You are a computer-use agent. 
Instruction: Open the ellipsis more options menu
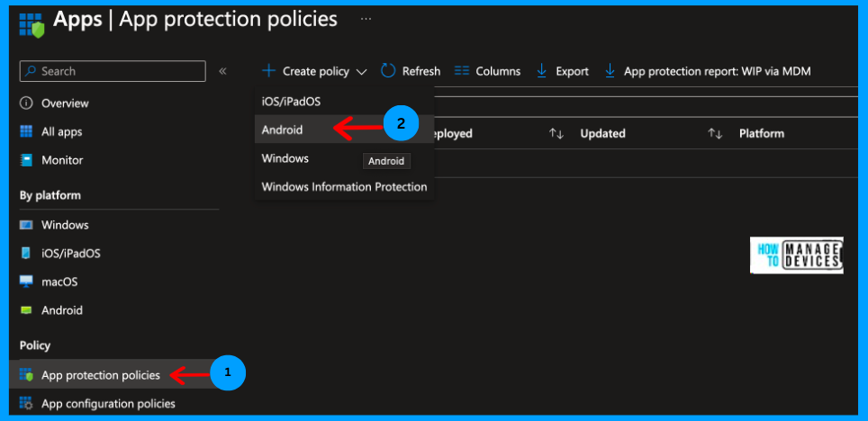pos(366,20)
